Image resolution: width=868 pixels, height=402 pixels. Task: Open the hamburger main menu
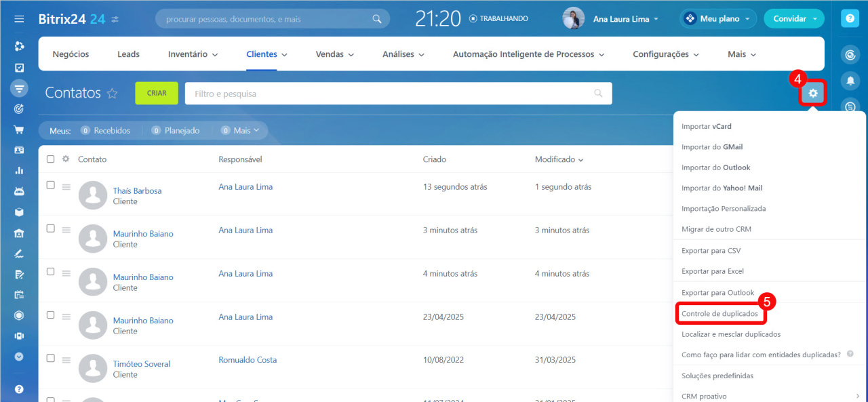pos(19,19)
